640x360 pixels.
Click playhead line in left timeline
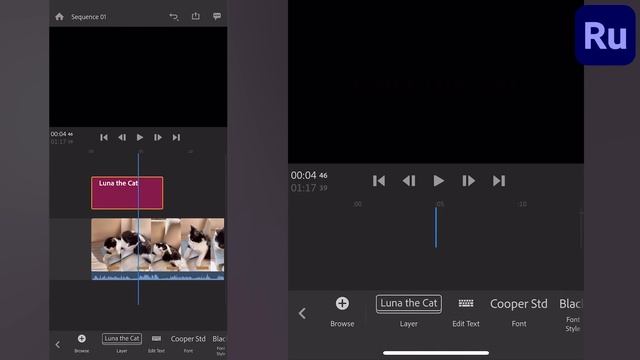click(x=138, y=229)
